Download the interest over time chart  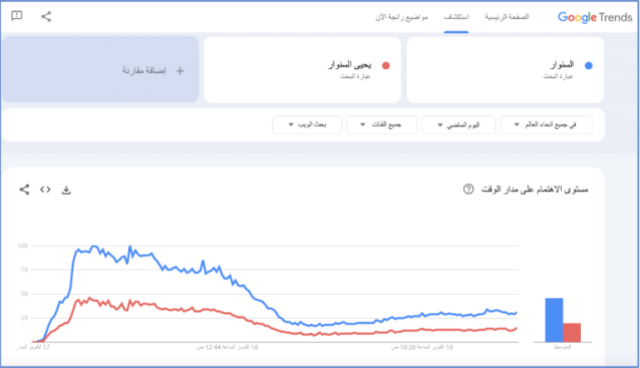coord(66,190)
